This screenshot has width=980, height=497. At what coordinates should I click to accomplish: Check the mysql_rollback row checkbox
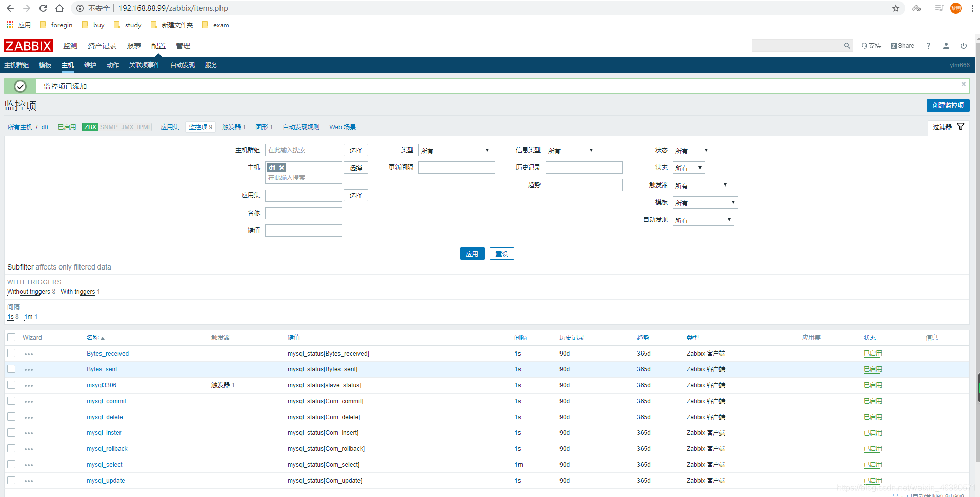[11, 448]
